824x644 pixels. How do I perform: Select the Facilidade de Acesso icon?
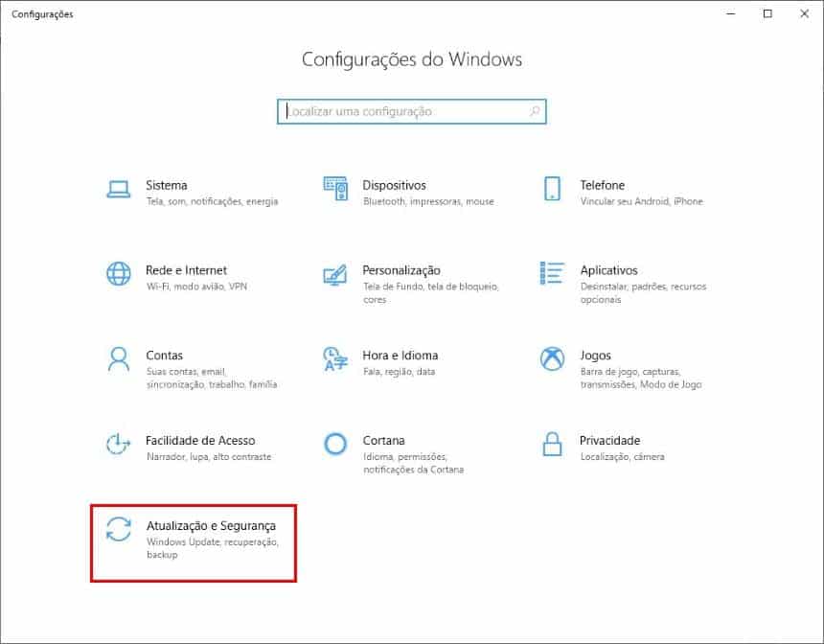click(x=118, y=445)
